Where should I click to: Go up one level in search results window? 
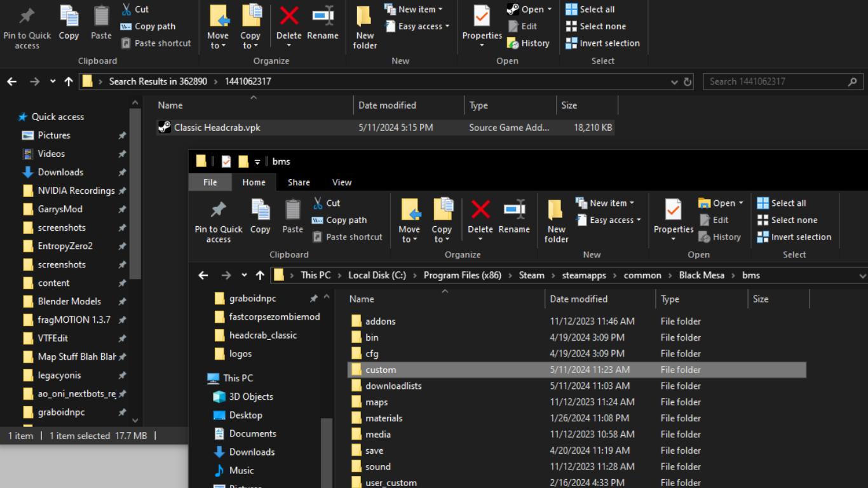point(69,81)
